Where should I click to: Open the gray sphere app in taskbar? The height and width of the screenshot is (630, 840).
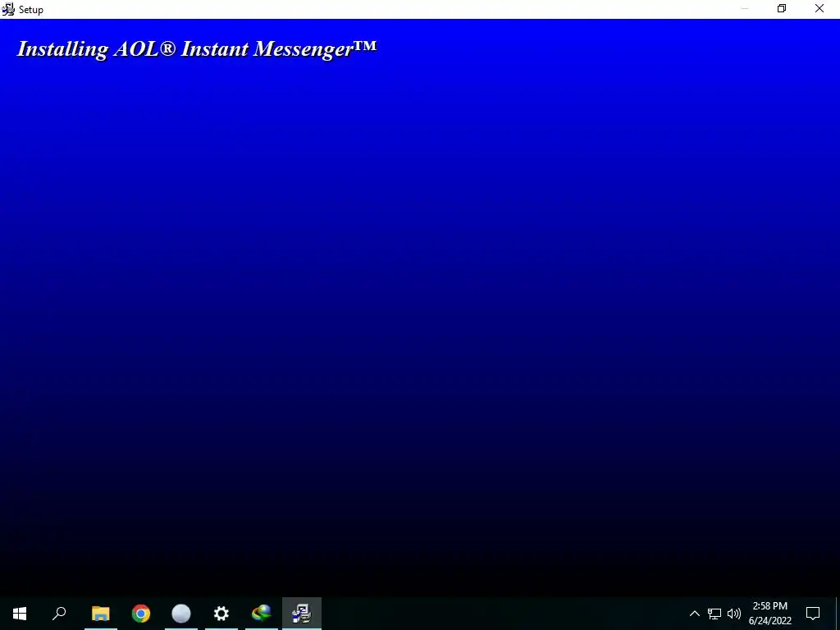pyautogui.click(x=181, y=614)
